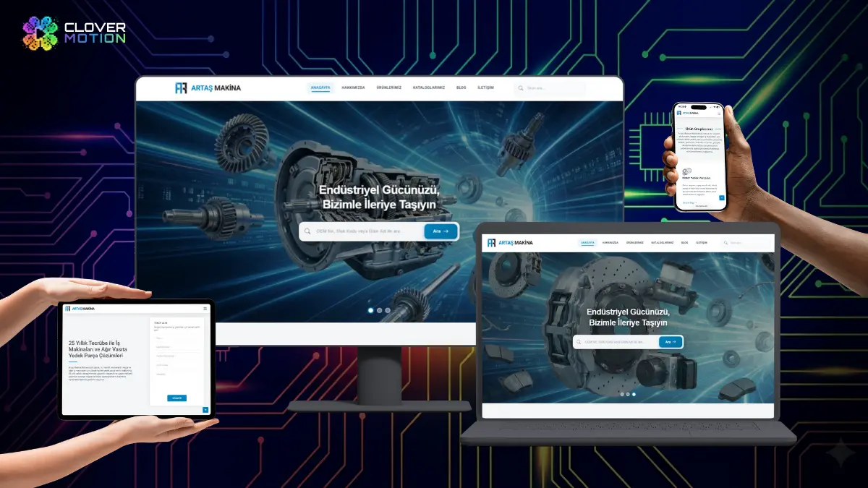Click the Artaş Makina logo on the laptop

510,242
